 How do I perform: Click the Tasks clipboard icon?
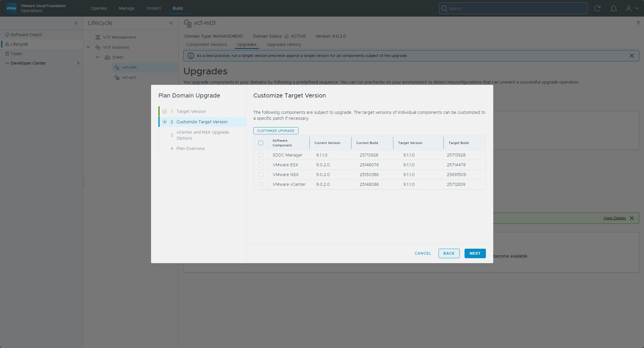[7, 54]
